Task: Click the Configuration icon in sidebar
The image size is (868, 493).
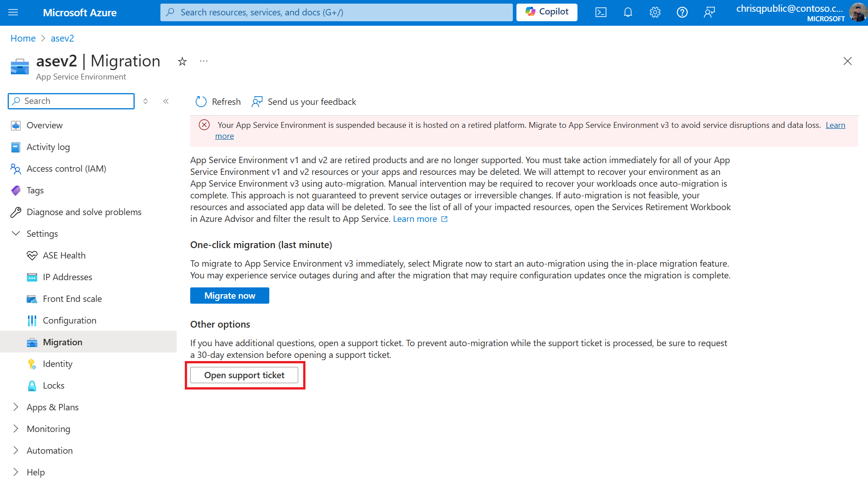Action: coord(32,320)
